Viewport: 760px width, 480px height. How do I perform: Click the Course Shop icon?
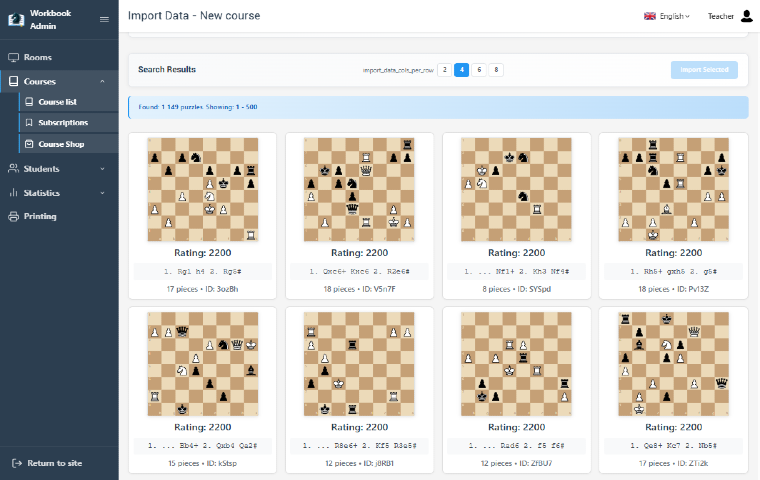click(x=29, y=144)
